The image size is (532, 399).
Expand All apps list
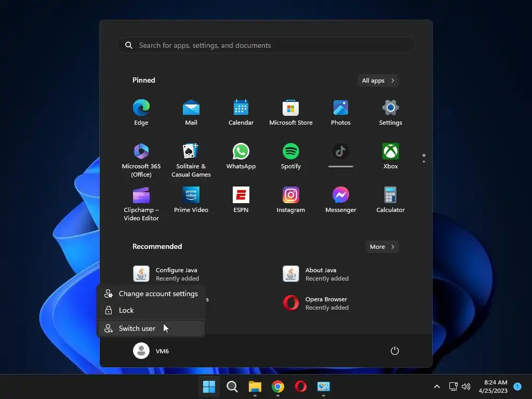(378, 81)
